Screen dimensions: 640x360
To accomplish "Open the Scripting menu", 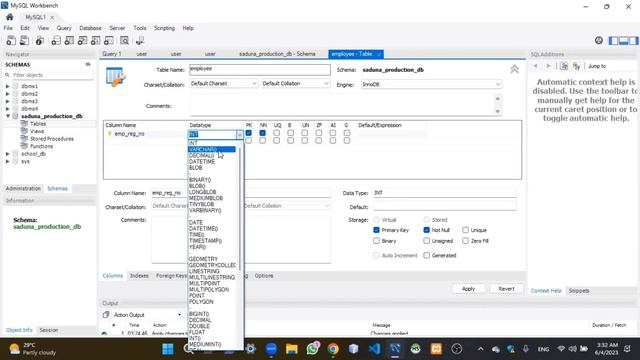I will (164, 28).
